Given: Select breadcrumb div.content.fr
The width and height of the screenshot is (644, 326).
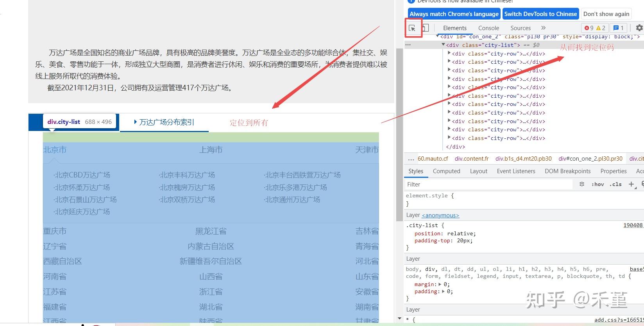Looking at the screenshot, I should click(472, 159).
